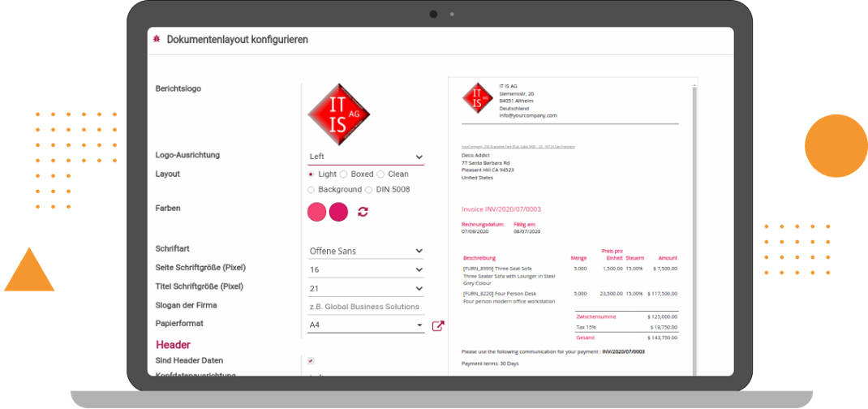This screenshot has width=868, height=409.
Task: Expand the Schriftart font dropdown
Action: [x=366, y=252]
